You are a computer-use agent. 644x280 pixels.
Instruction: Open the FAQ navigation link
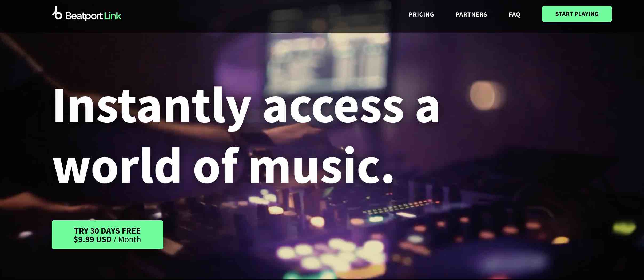[x=514, y=14]
